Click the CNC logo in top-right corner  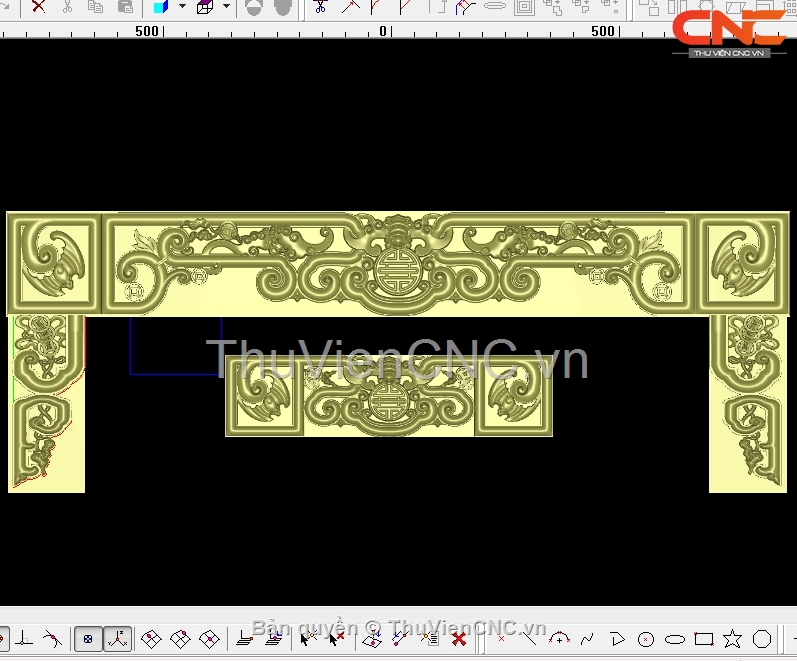(728, 31)
